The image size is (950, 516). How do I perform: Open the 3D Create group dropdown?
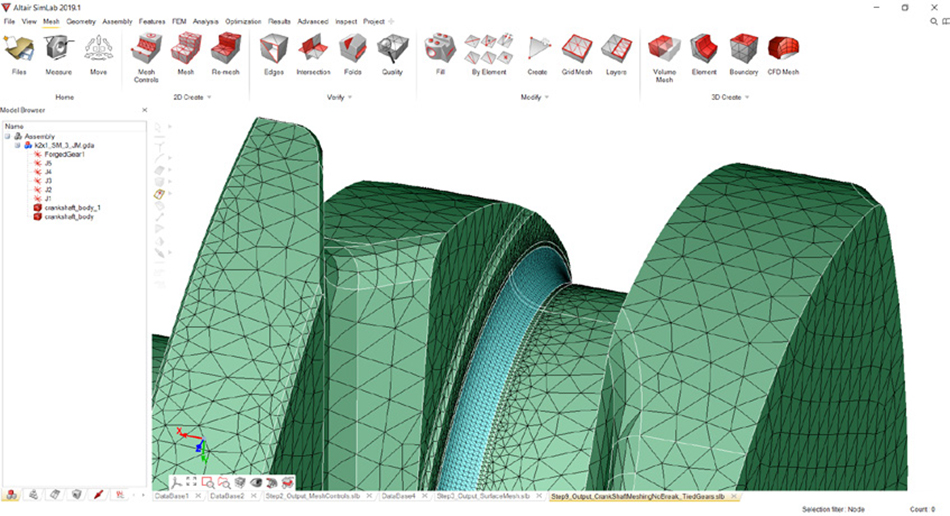[746, 98]
